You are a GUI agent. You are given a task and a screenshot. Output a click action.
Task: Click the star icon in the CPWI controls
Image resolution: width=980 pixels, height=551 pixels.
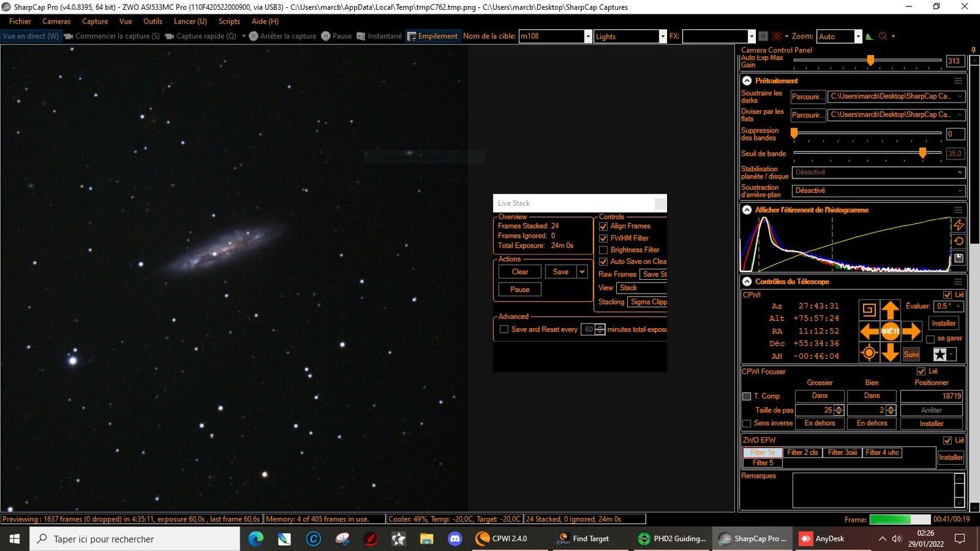(939, 354)
